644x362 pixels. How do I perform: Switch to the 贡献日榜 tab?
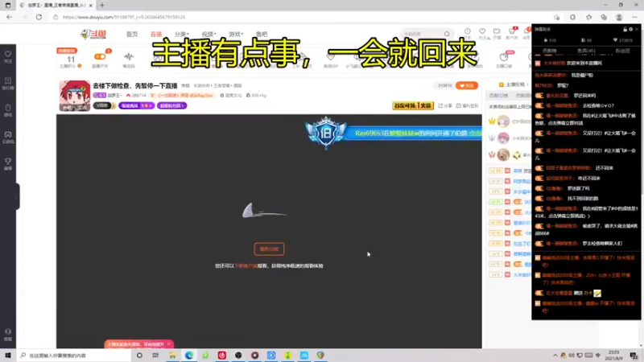click(498, 95)
